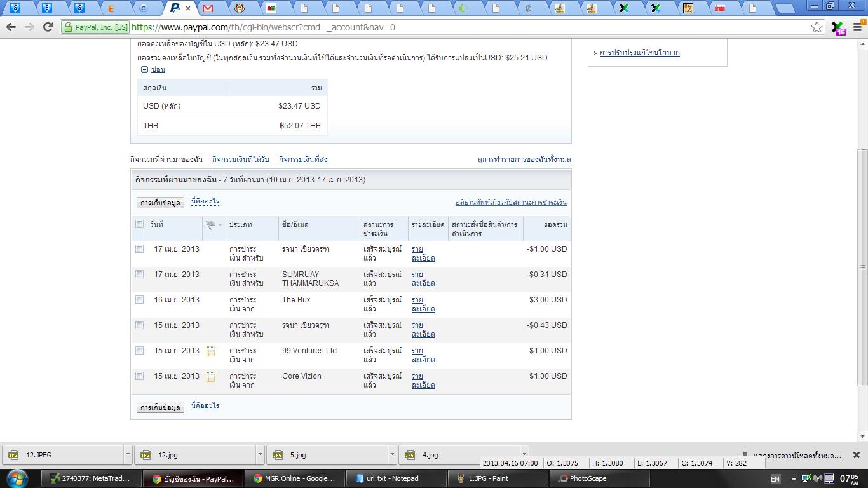868x488 pixels.
Task: Click the THB ฿52.07 balance row
Action: [x=232, y=126]
